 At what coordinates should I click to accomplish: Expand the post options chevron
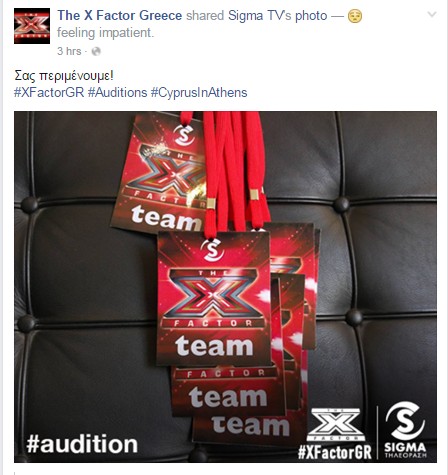tap(432, 14)
